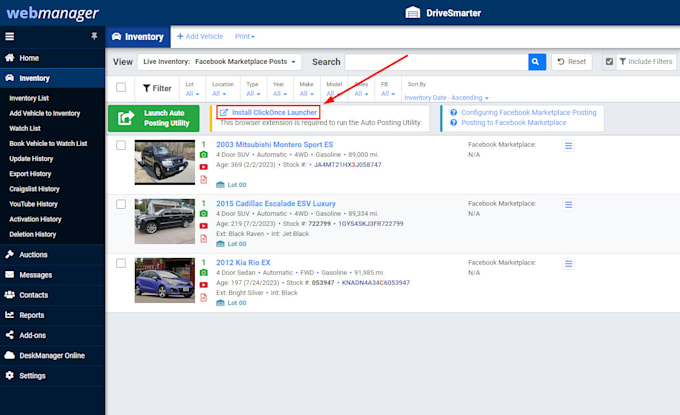This screenshot has height=415, width=680.
Task: Open Messages in the sidebar
Action: coord(52,275)
